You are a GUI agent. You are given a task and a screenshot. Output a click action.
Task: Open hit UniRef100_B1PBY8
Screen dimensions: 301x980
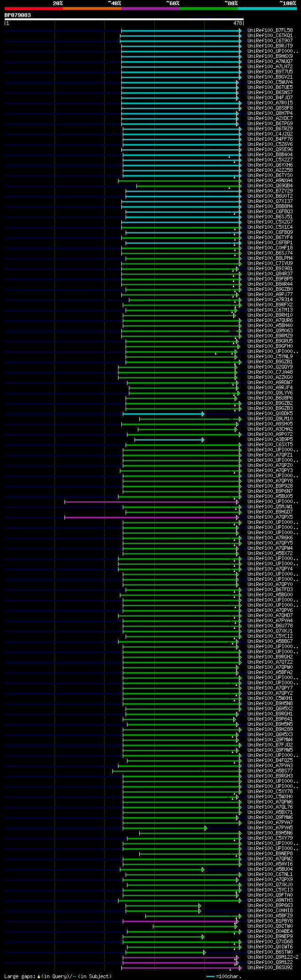[270, 921]
